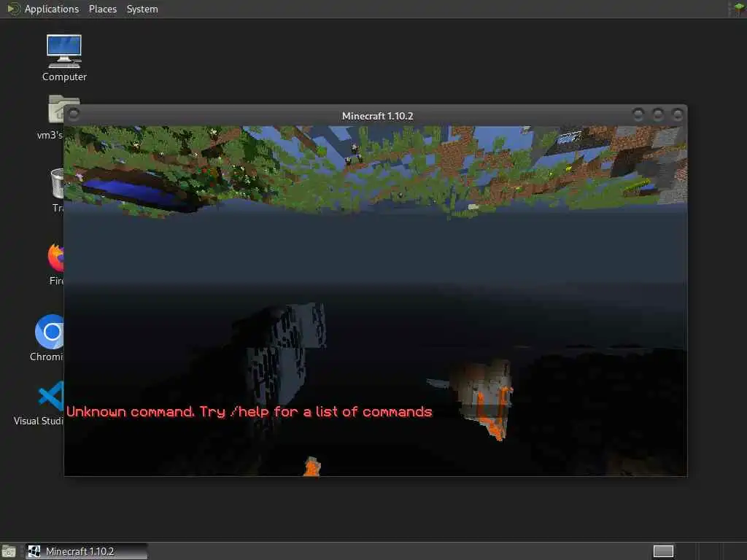
Task: Select the Computer desktop icon
Action: 64,58
